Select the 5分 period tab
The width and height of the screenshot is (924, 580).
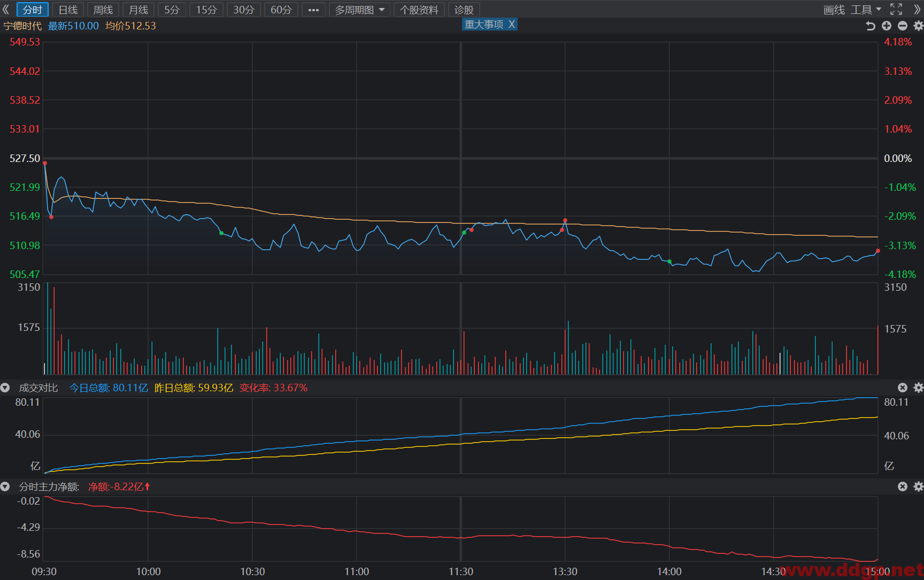click(172, 10)
